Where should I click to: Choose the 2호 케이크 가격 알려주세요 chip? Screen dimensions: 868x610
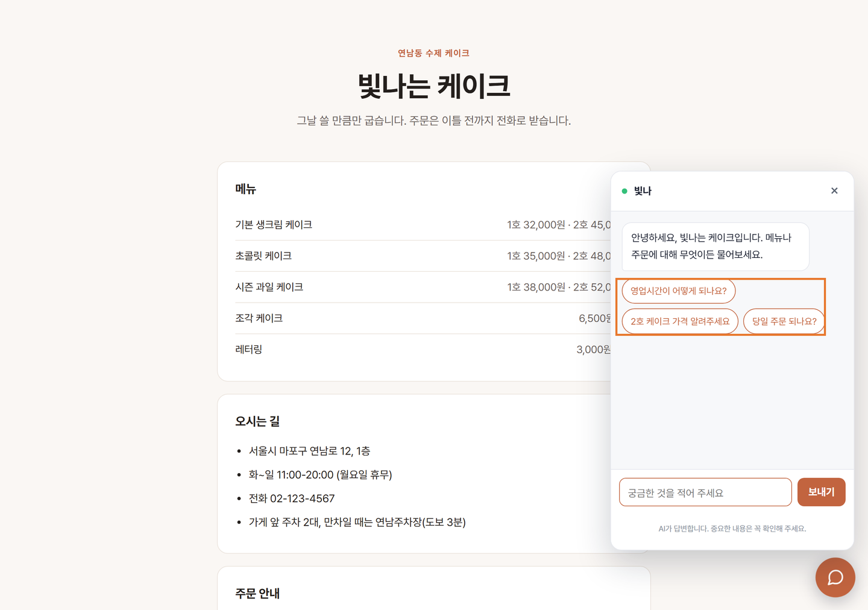pos(680,322)
